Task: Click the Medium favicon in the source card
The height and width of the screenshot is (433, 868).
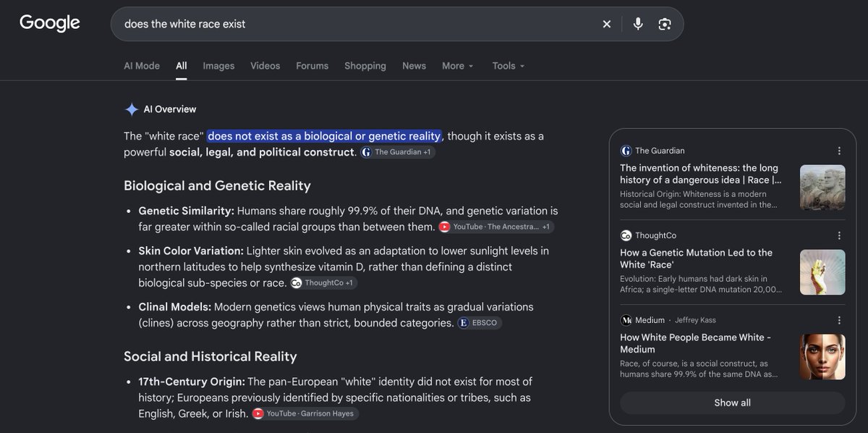Action: point(626,320)
